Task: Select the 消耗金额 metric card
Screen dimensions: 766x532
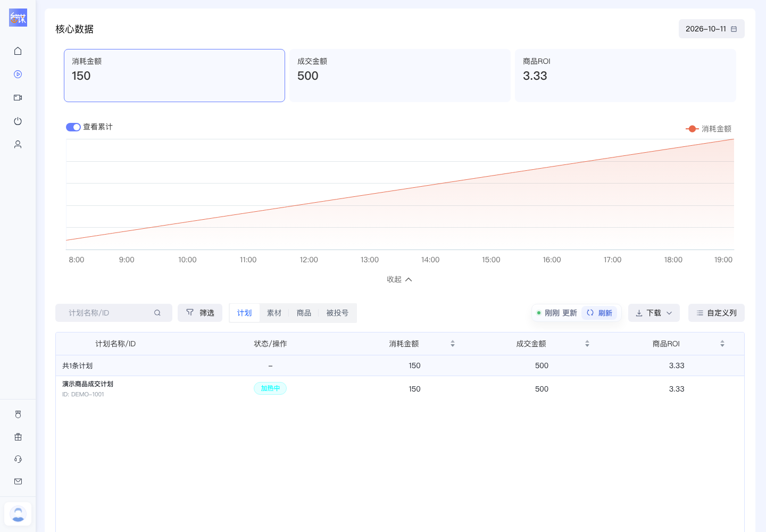Action: point(174,76)
